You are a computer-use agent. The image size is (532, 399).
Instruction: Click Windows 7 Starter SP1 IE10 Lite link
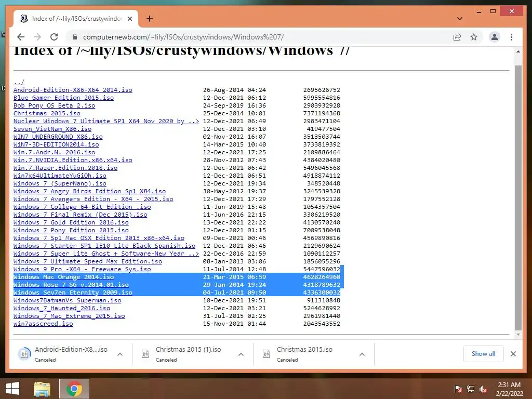tap(104, 246)
